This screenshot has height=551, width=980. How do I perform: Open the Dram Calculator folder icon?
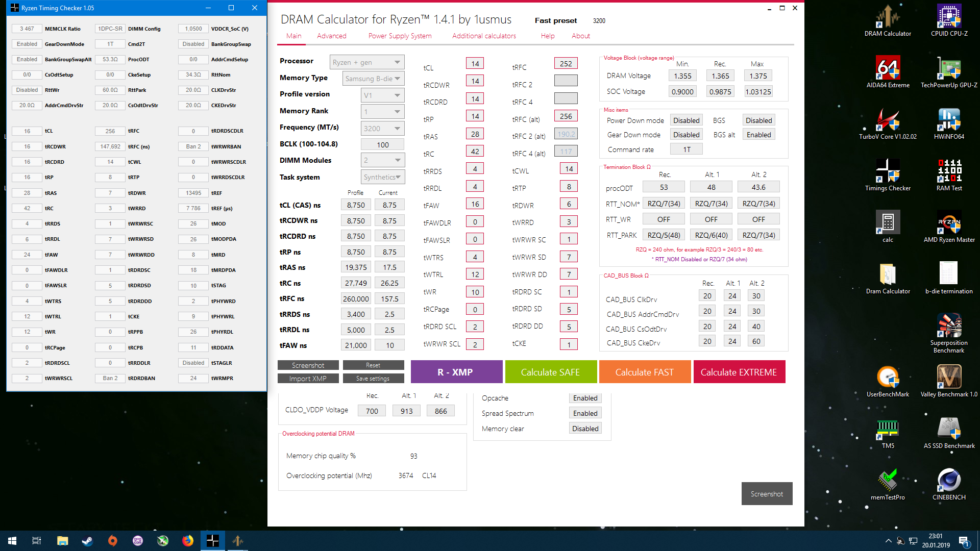coord(888,278)
